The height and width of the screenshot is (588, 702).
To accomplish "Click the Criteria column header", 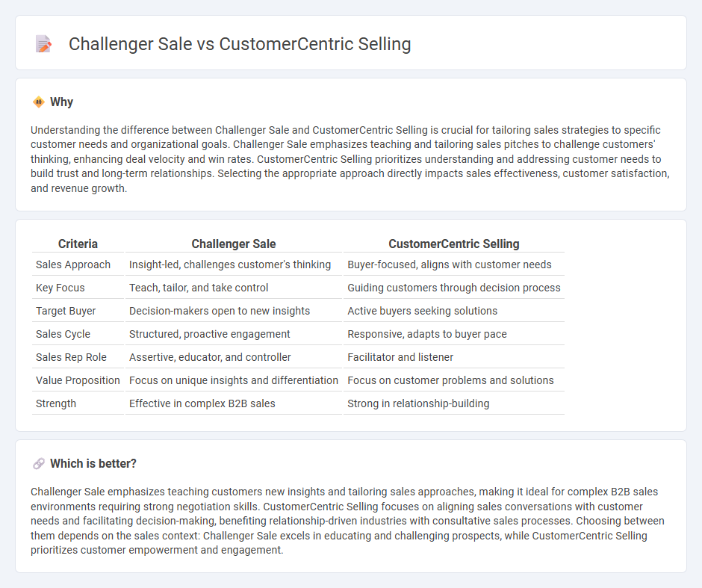I will 78,244.
